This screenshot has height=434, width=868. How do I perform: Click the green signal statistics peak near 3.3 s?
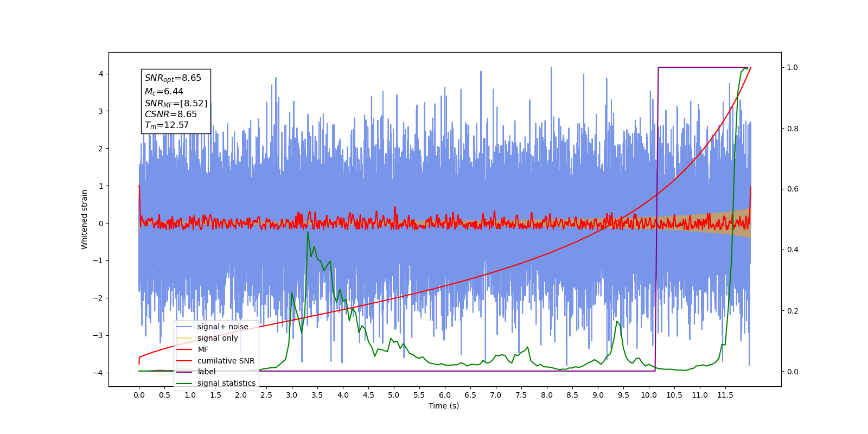(x=308, y=232)
